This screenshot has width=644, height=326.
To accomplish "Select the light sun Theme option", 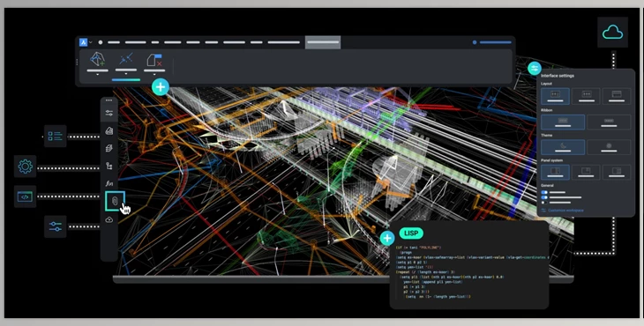I will pyautogui.click(x=609, y=147).
